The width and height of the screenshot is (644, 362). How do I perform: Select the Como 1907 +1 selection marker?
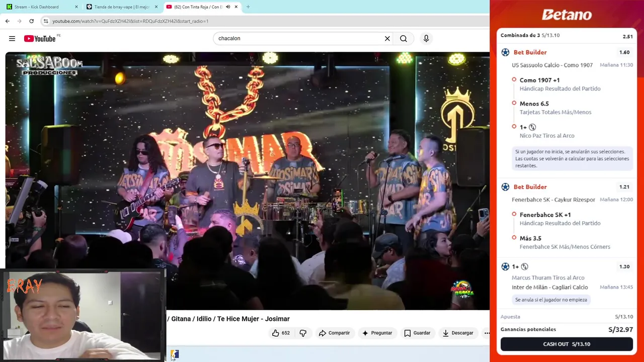(x=514, y=79)
